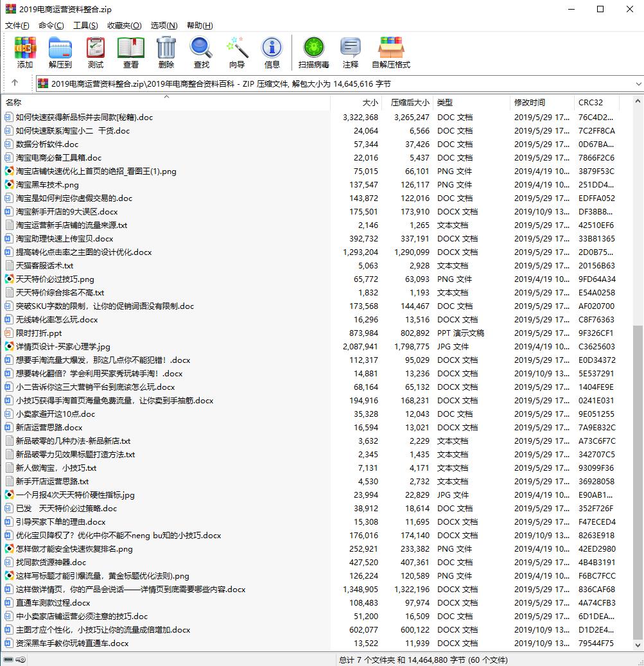Screen dimensions: 644x666
Task: Click the Delete (删除) trash icon
Action: pos(166,48)
